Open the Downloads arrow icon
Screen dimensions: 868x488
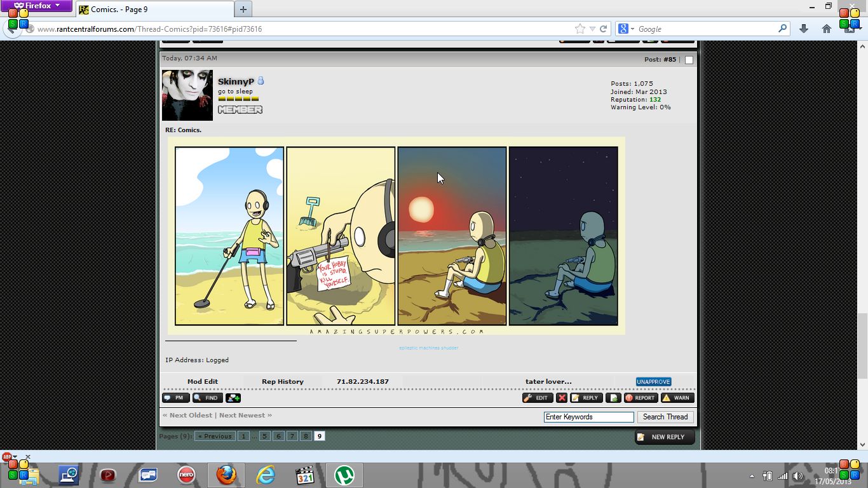point(804,29)
